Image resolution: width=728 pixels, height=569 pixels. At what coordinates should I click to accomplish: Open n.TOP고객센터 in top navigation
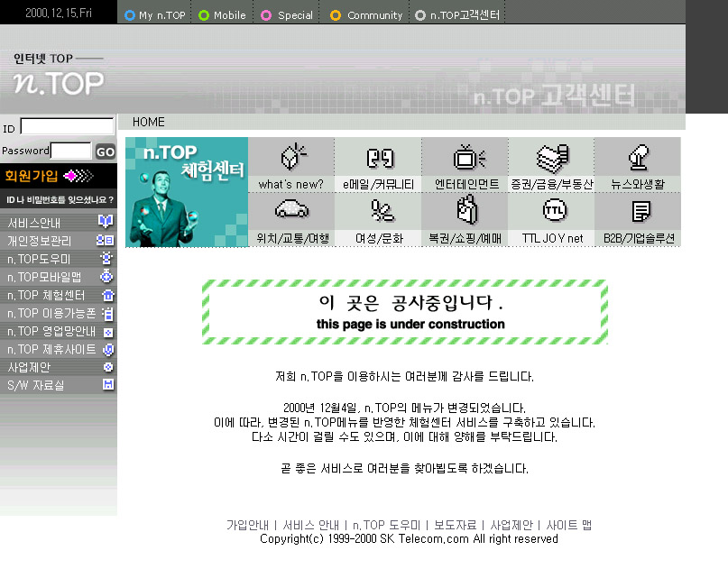(x=457, y=15)
